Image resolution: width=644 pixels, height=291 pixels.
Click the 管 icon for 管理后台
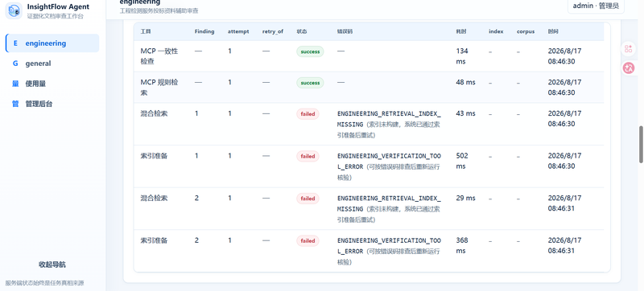[15, 105]
